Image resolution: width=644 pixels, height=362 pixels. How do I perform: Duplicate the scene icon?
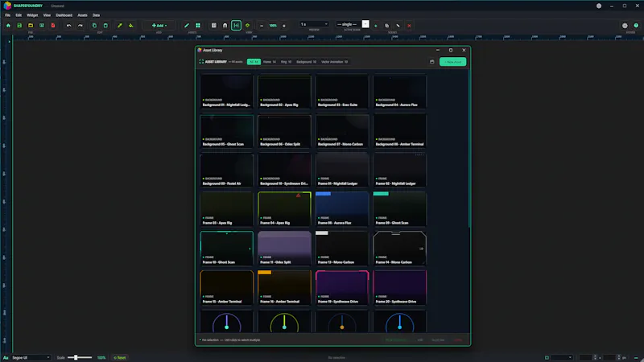pos(387,26)
